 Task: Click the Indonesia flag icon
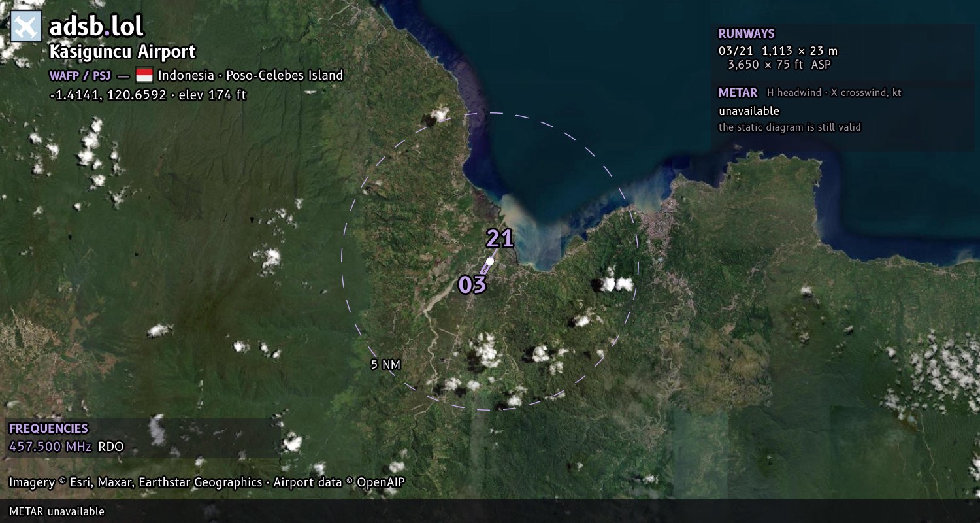coord(144,75)
